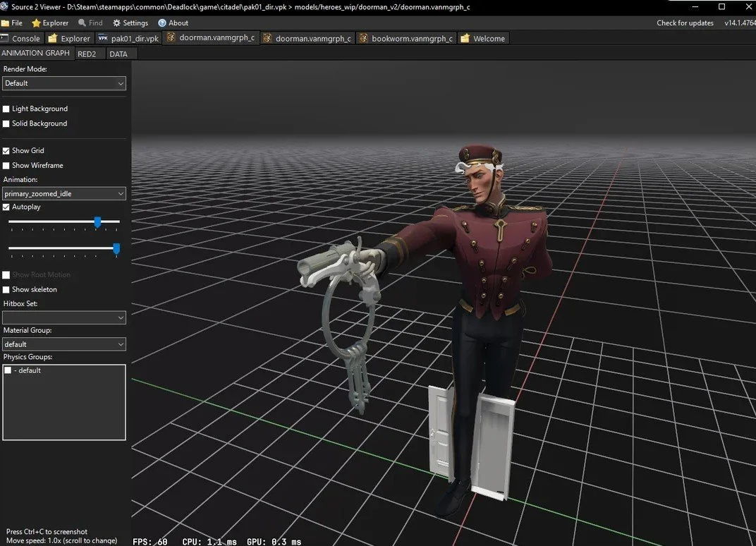Viewport: 756px width, 546px height.
Task: Open the Hitbox Set dropdown
Action: [64, 317]
